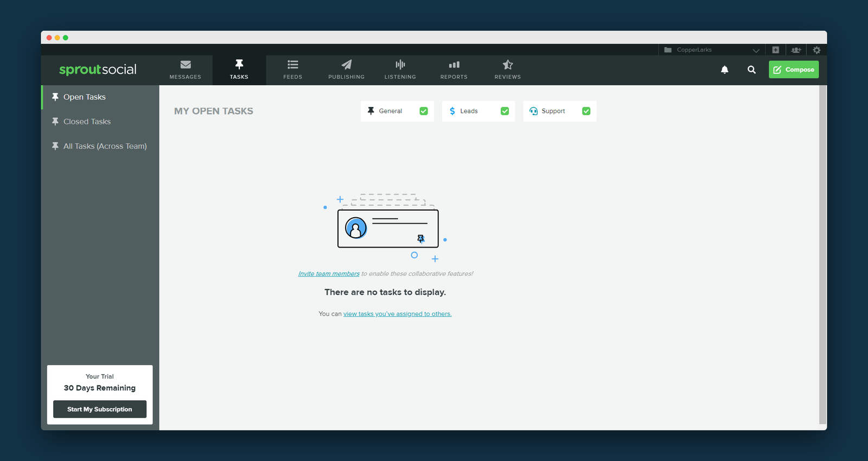Select the Tasks pushpin tab
Screen dimensions: 868x461
(239, 70)
